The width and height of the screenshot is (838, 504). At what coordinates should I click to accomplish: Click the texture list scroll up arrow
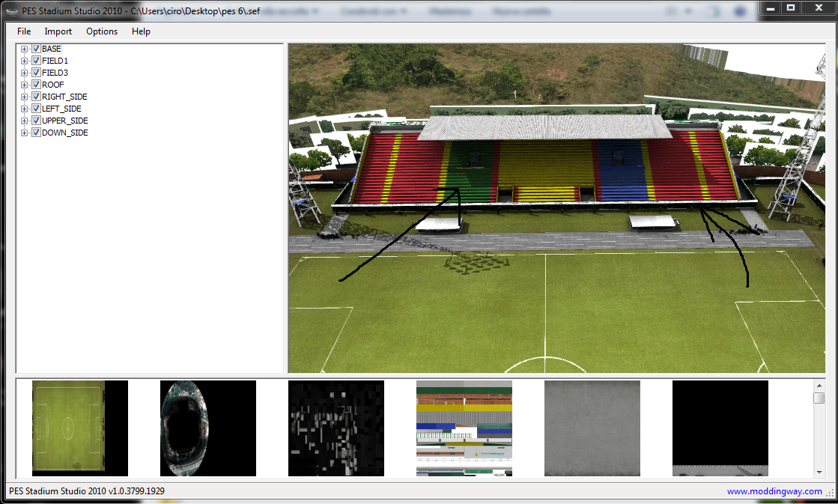click(x=819, y=385)
